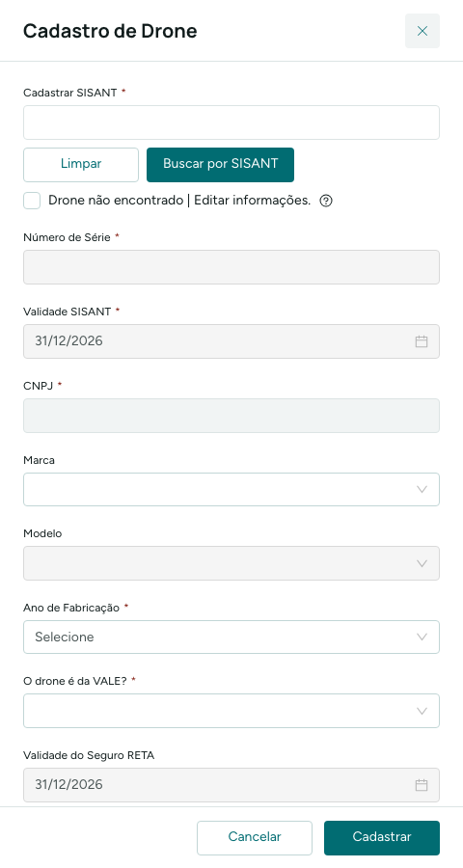Click the chevron in the Modelo dropdown
Screen dimensions: 463x868
tap(422, 563)
